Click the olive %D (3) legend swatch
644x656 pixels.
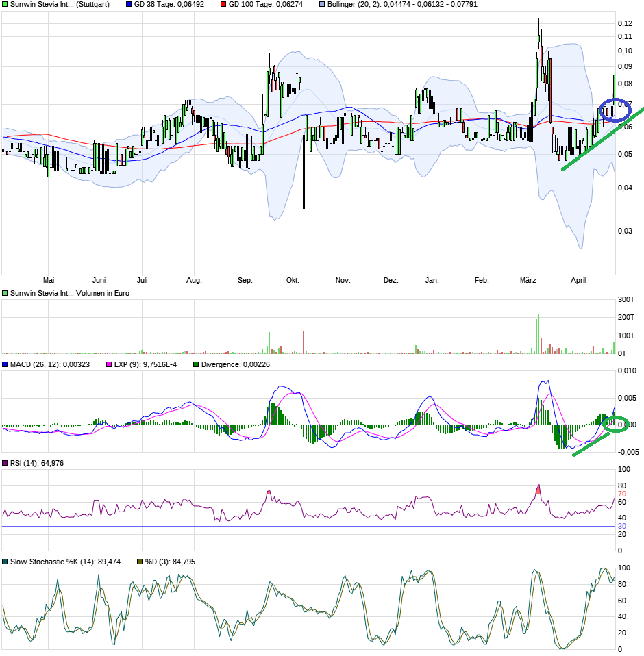coord(140,562)
